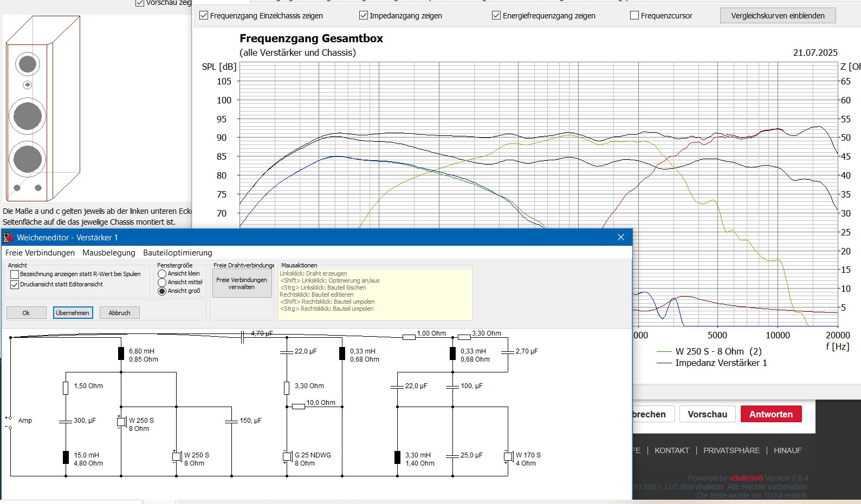Click the 300 µF capacitor symbol
This screenshot has height=504, width=861.
coord(66,421)
